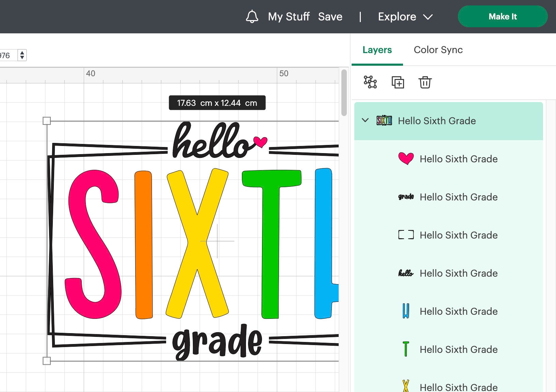Switch to the Color Sync tab
The image size is (556, 392).
[438, 50]
